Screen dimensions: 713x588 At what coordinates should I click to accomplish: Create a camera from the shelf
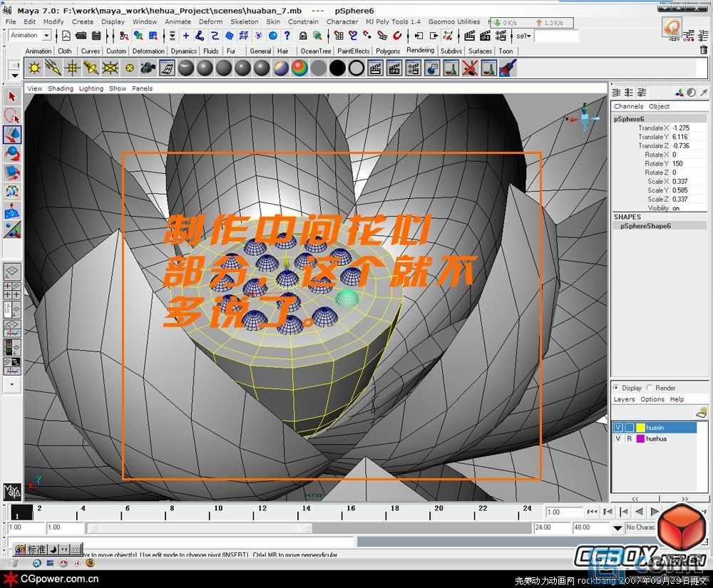pyautogui.click(x=148, y=68)
